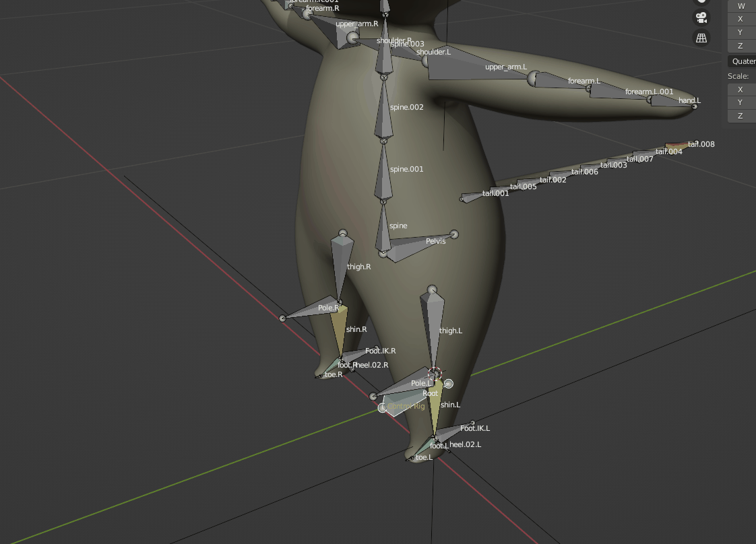
Task: Select the 'Pelvis' bone label
Action: 435,241
